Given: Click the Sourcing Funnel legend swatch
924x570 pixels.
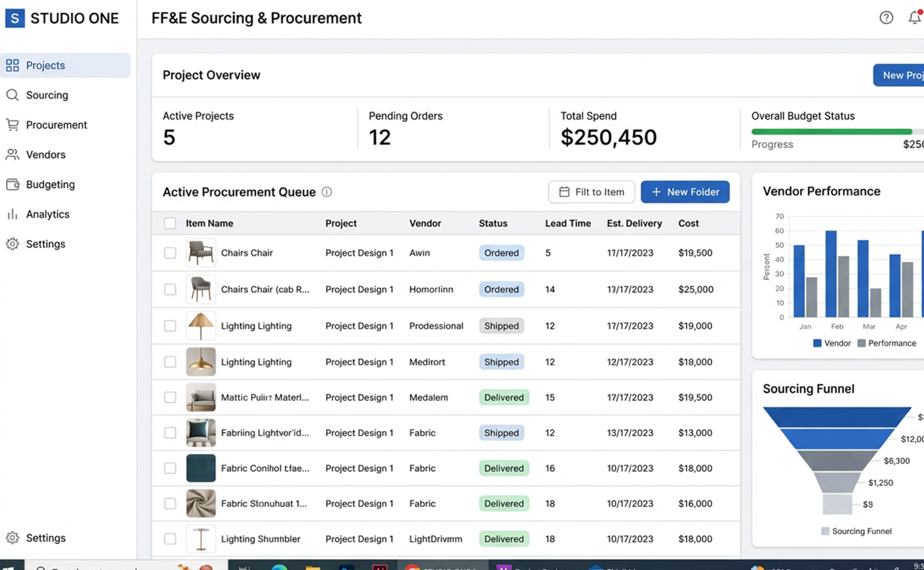Looking at the screenshot, I should [825, 531].
